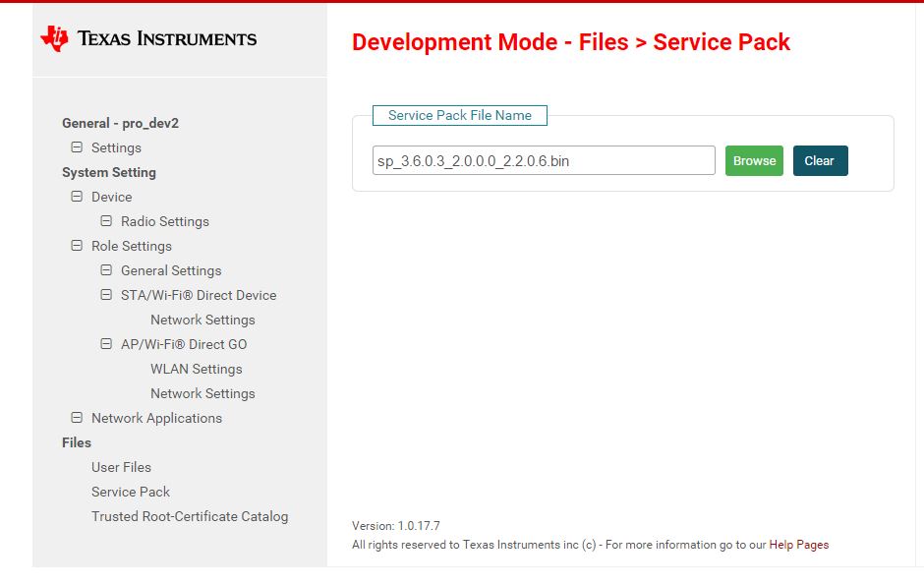Collapse the Radio Settings expander icon
Viewport: 924px width, 585px height.
tap(106, 221)
